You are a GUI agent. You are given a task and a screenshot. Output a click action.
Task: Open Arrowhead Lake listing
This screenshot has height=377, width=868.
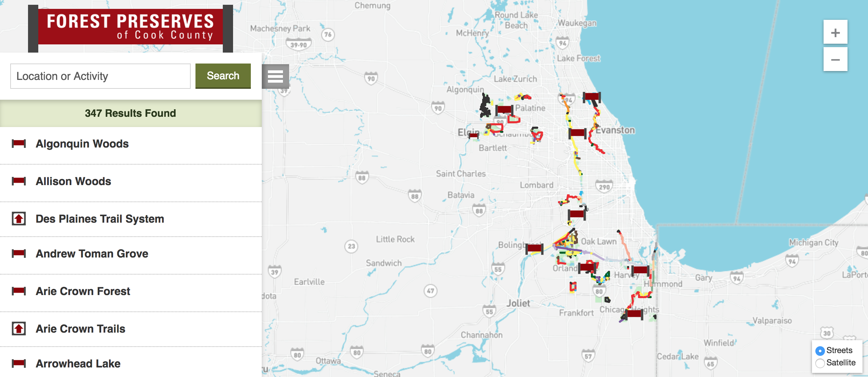tap(78, 364)
